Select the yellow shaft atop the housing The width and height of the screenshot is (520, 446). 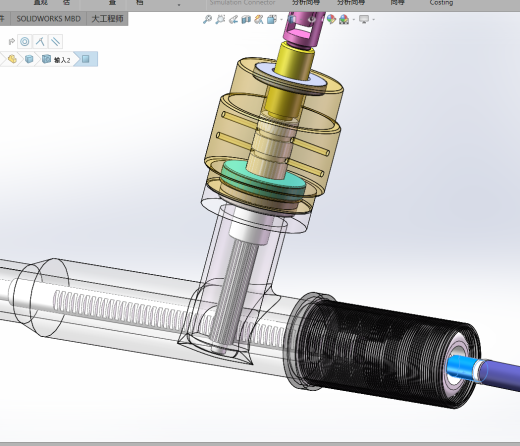tap(294, 62)
